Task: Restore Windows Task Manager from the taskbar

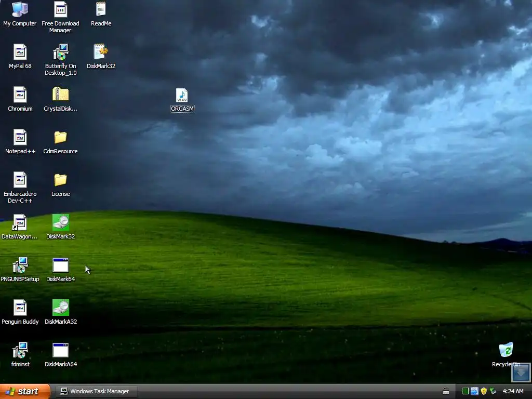Action: [96, 391]
